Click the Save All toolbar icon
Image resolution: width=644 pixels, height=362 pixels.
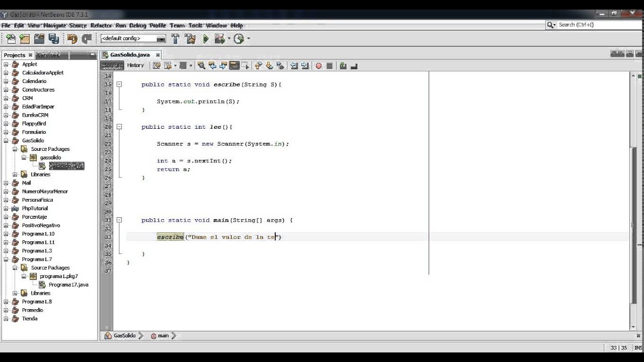(x=54, y=39)
